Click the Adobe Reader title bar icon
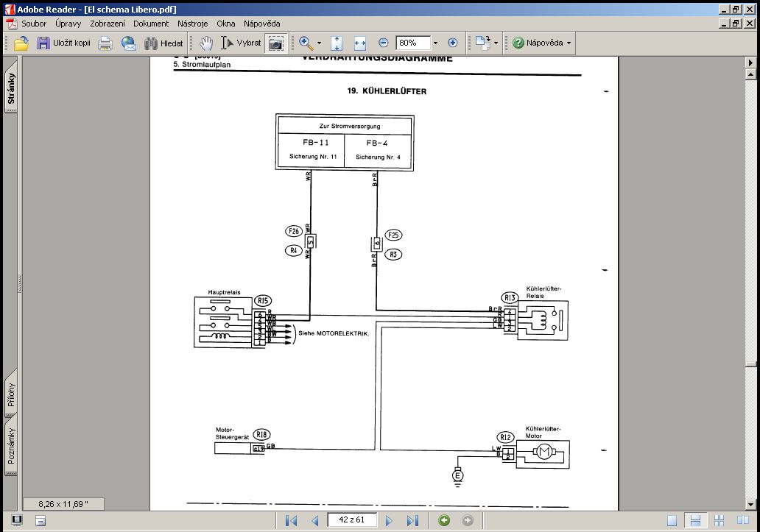The image size is (760, 532). [x=10, y=9]
